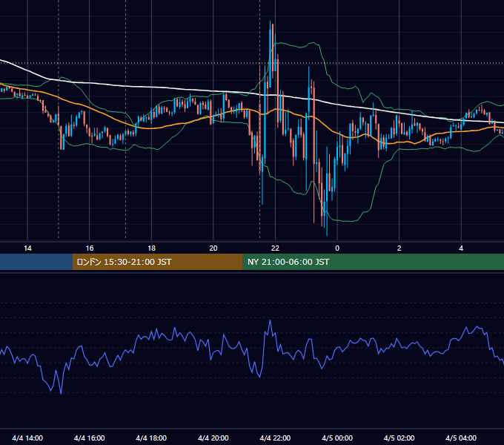504x445 pixels.
Task: Click the '4' hour label on price chart axis
Action: pyautogui.click(x=461, y=248)
